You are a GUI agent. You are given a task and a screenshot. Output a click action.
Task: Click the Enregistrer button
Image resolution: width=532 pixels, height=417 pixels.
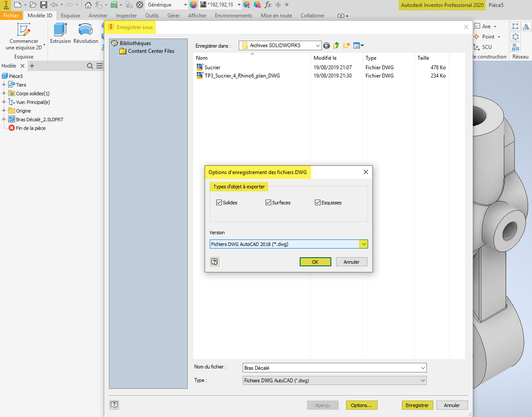(x=417, y=405)
